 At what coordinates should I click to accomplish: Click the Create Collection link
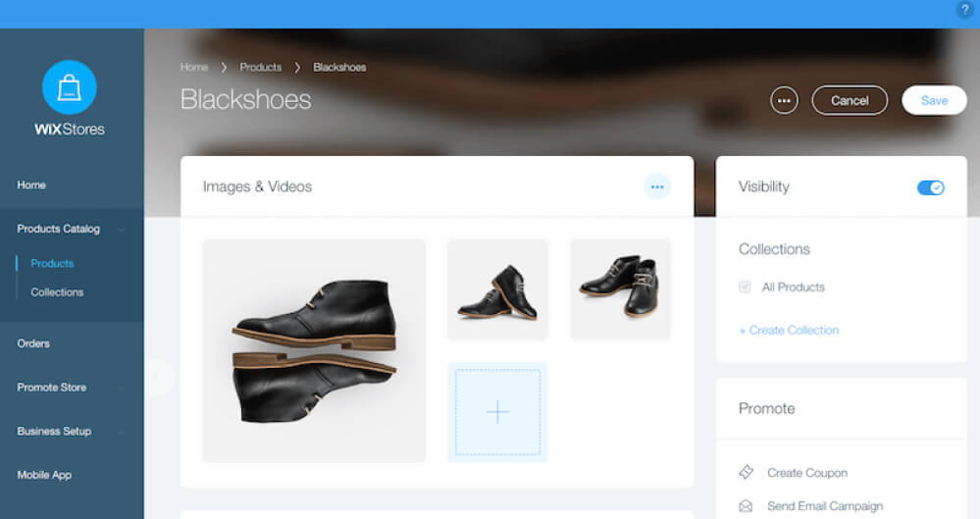click(789, 331)
